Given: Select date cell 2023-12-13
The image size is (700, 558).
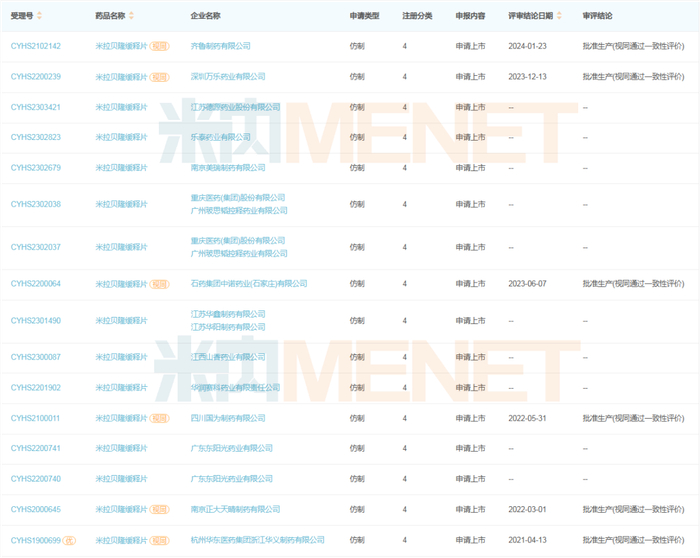Looking at the screenshot, I should click(x=527, y=77).
